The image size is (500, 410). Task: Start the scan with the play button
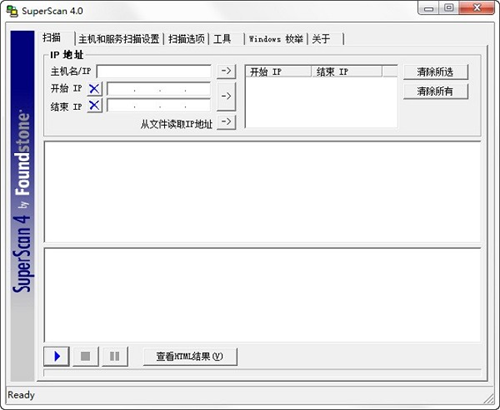pos(56,356)
